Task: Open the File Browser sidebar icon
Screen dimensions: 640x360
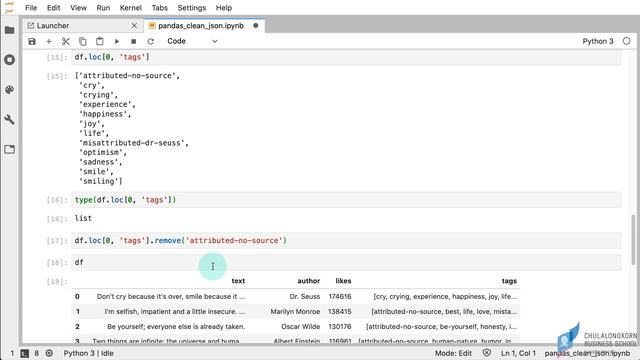Action: tap(9, 30)
